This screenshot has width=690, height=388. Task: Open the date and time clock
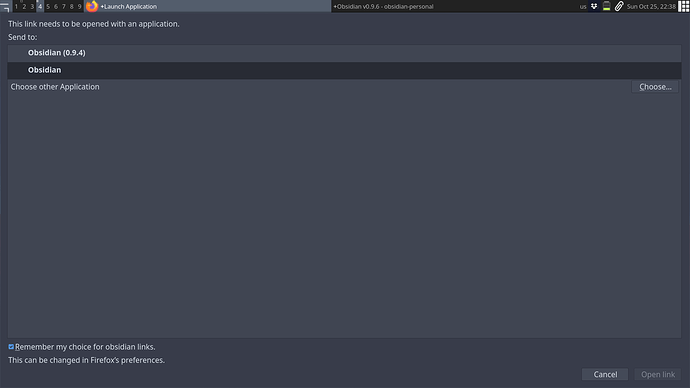point(651,7)
